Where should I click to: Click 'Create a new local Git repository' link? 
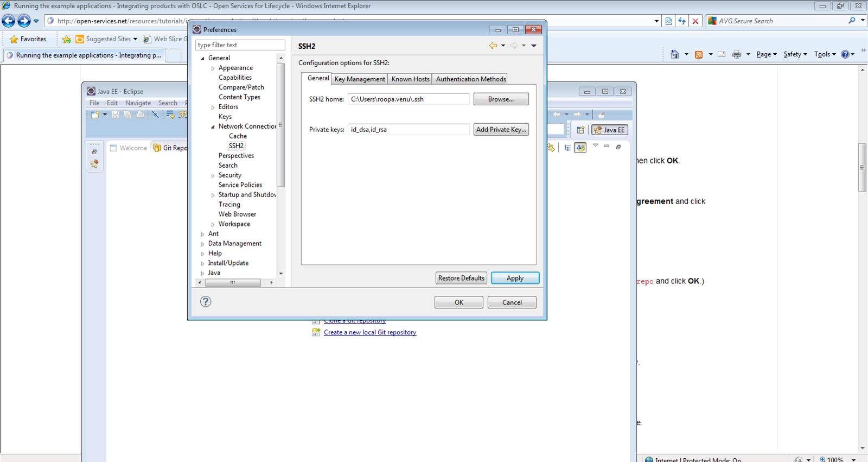[x=370, y=332]
